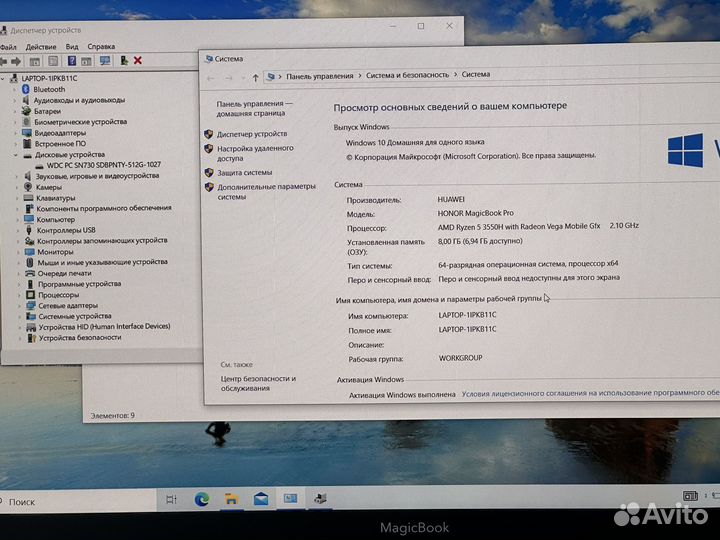Expand the Bluetooth category
Viewport: 720px width, 540px height.
click(14, 90)
